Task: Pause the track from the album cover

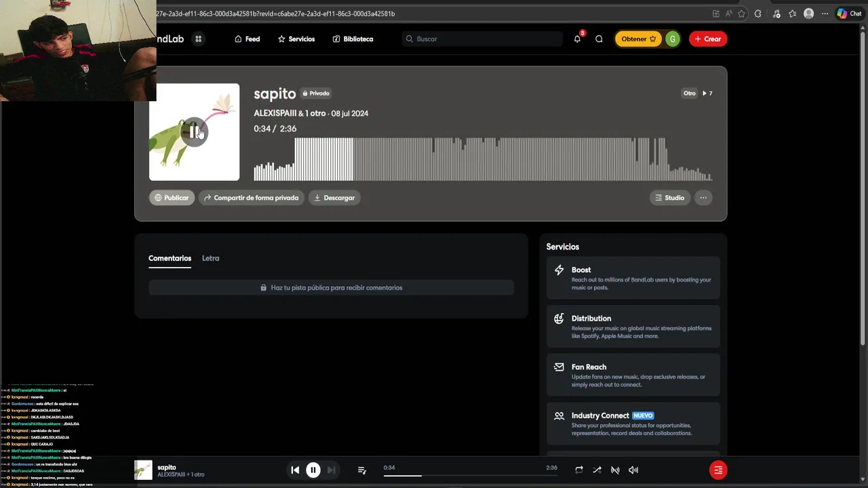Action: (194, 131)
